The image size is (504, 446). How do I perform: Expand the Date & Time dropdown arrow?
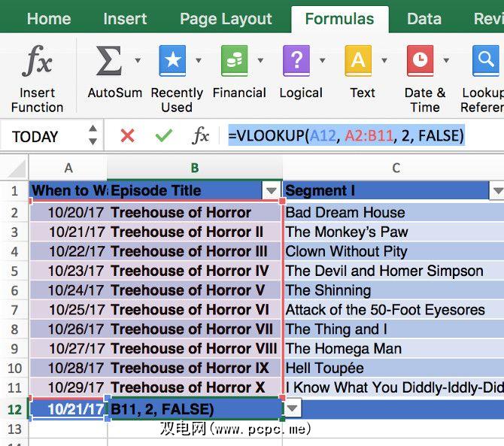446,60
